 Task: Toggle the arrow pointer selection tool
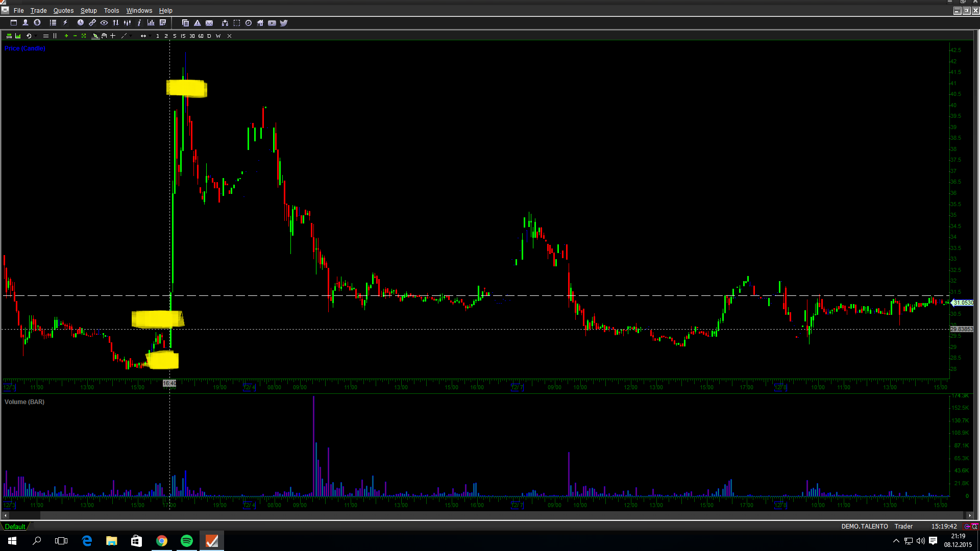point(95,36)
